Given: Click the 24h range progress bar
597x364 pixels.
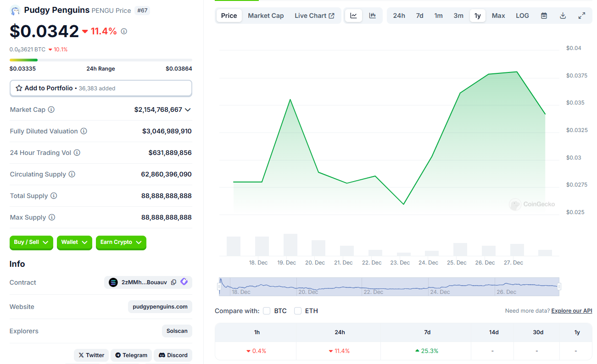Looking at the screenshot, I should click(101, 60).
